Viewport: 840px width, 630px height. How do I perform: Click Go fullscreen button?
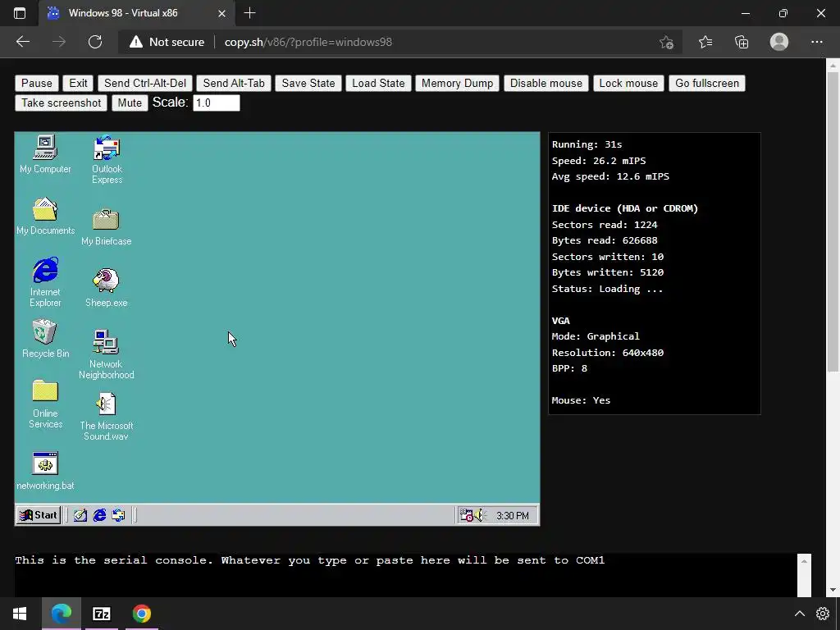click(x=706, y=83)
